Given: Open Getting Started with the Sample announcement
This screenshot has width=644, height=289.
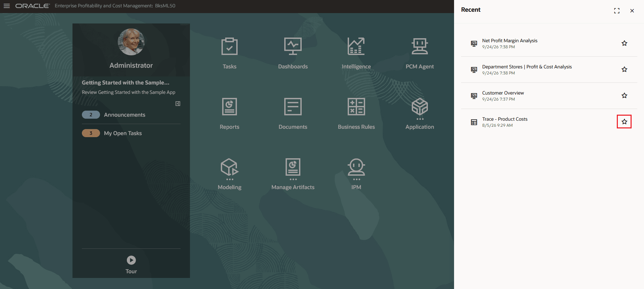Looking at the screenshot, I should 126,82.
